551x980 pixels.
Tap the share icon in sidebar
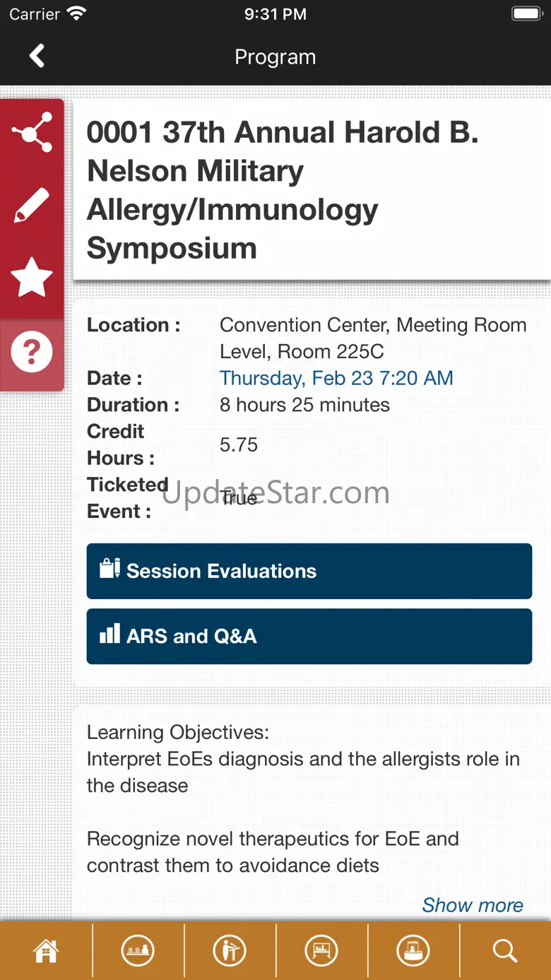[32, 132]
